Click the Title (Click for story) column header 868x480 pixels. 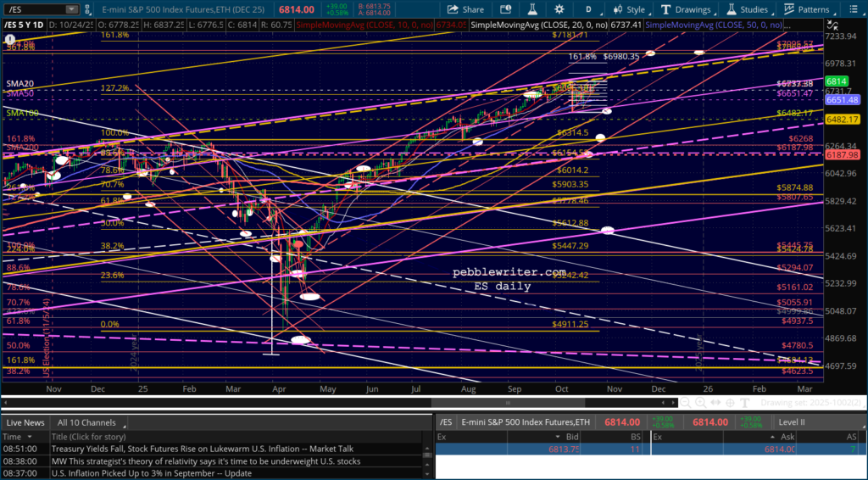(237, 437)
